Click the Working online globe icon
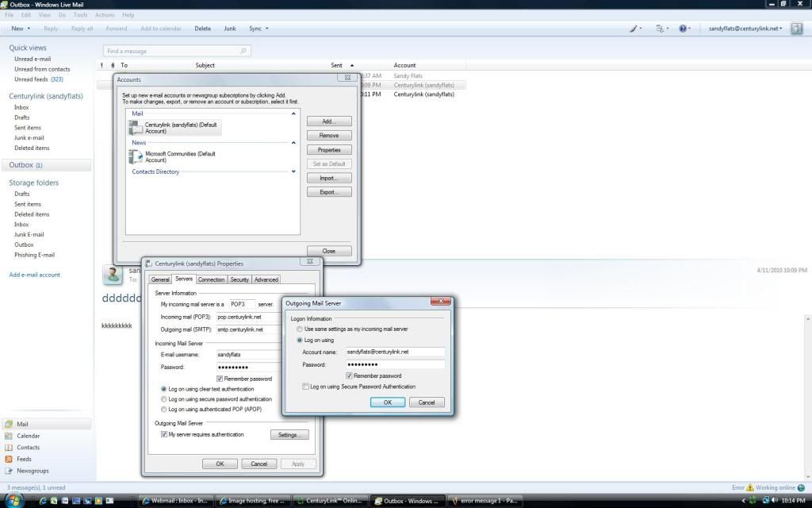Image resolution: width=812 pixels, height=508 pixels. tap(801, 488)
